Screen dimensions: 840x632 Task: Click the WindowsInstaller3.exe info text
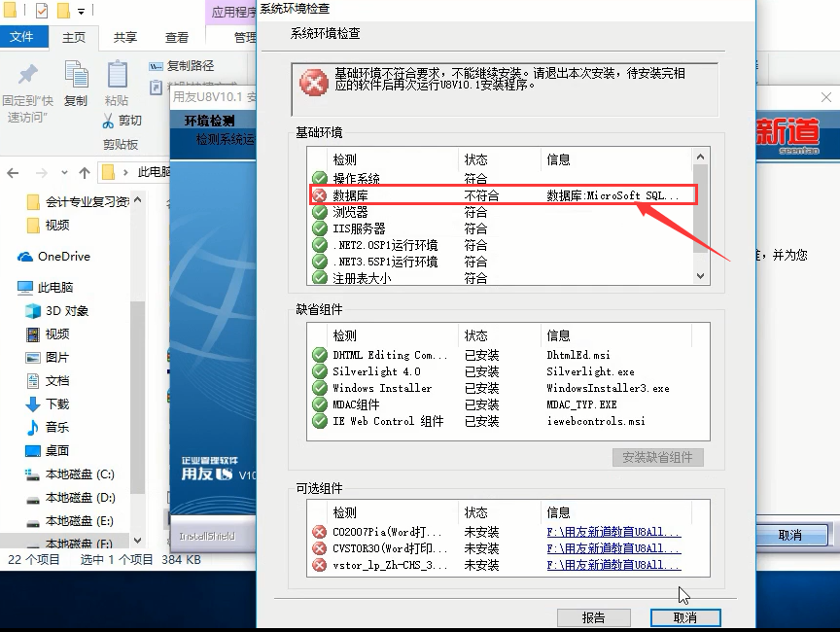pyautogui.click(x=608, y=388)
